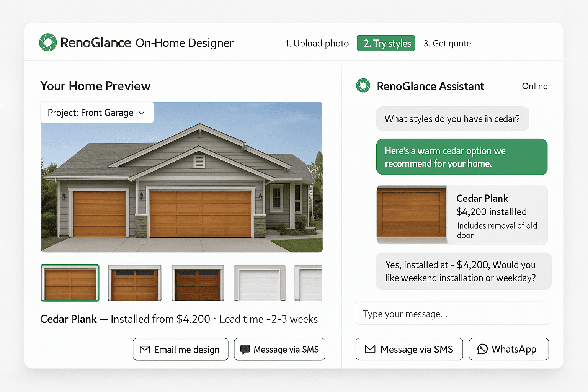Viewport: 588px width, 392px height.
Task: Click the dark-paneled cedar door thumbnail
Action: tap(198, 283)
